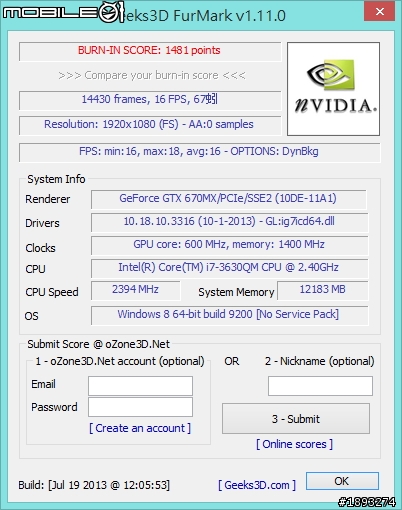Click the Email label
This screenshot has height=510, width=402.
(x=43, y=384)
